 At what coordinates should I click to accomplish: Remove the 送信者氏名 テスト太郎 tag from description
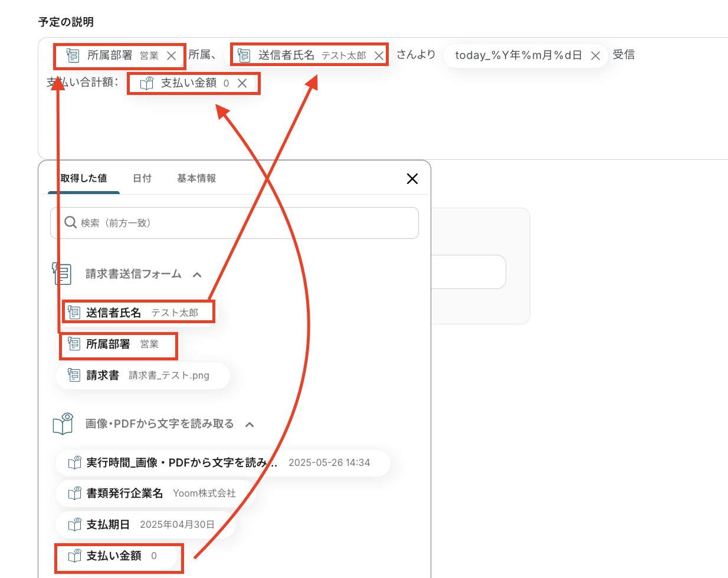click(x=379, y=55)
